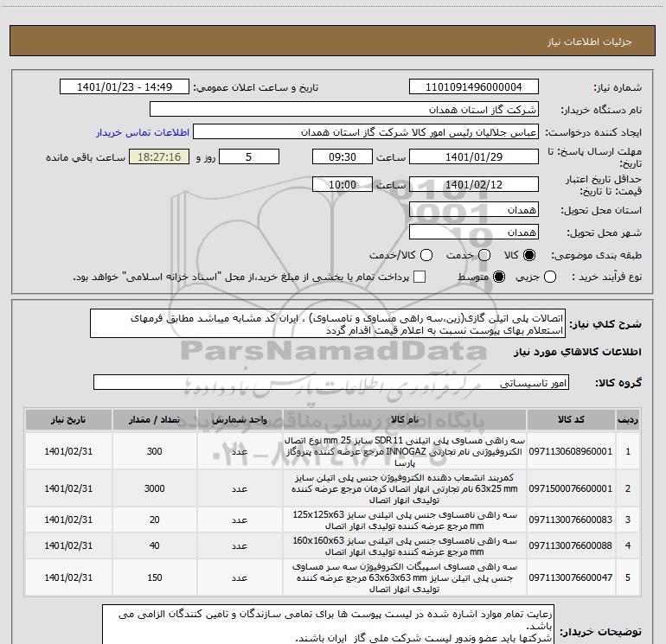Click the 160x160x63 unequal tee item name
The image size is (666, 644).
[405, 546]
